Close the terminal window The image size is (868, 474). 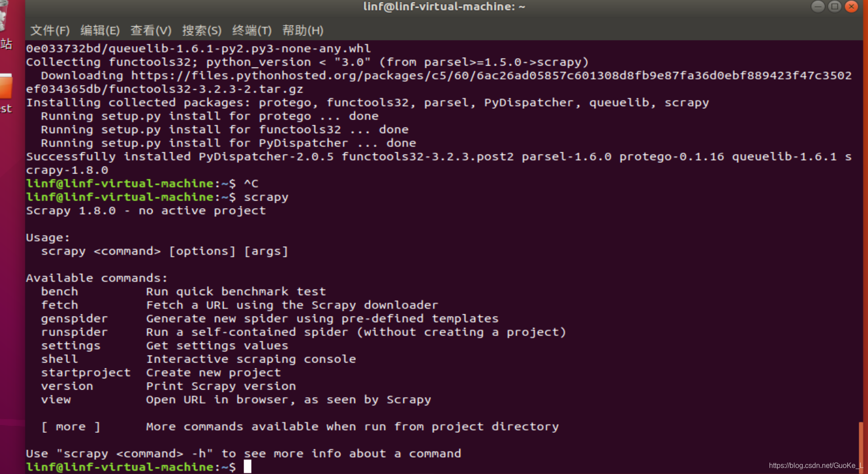click(x=851, y=7)
